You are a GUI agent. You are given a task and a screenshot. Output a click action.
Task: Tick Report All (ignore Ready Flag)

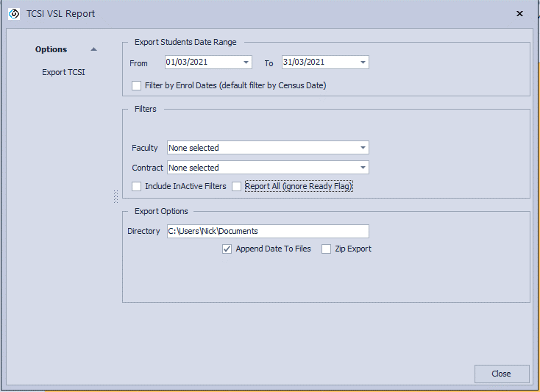237,187
